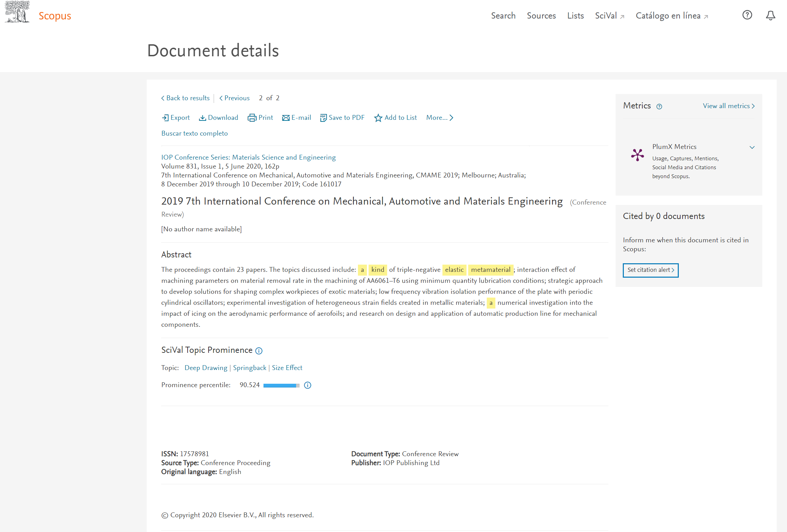Click the Print printer icon
This screenshot has width=787, height=532.
tap(252, 118)
